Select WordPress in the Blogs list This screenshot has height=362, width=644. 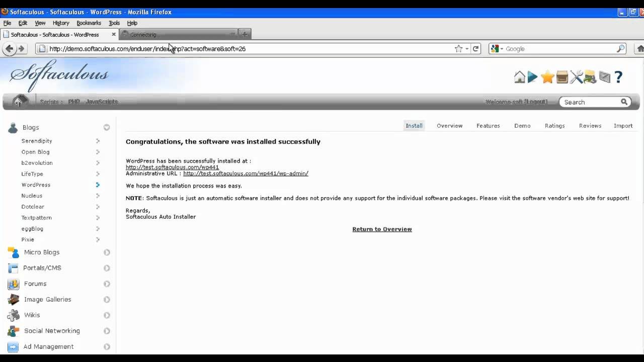click(x=36, y=185)
